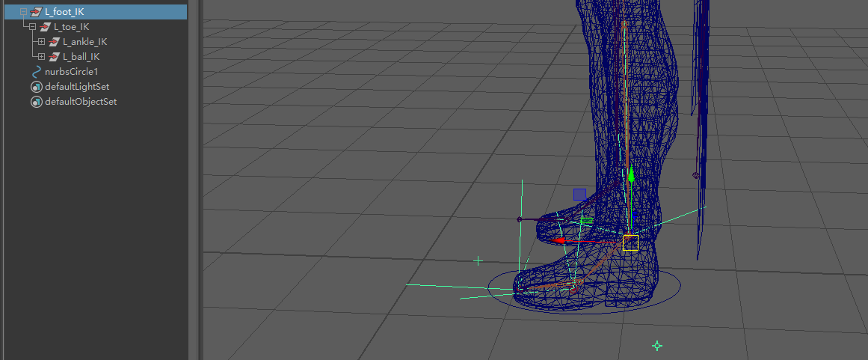Expand the L_ball_IK node
This screenshot has width=868, height=360.
pos(41,56)
